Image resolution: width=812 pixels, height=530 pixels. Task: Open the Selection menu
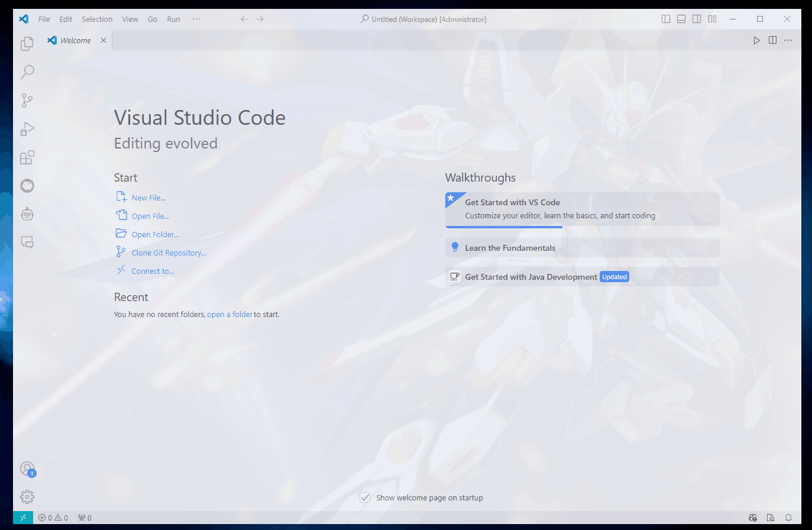[x=97, y=19]
